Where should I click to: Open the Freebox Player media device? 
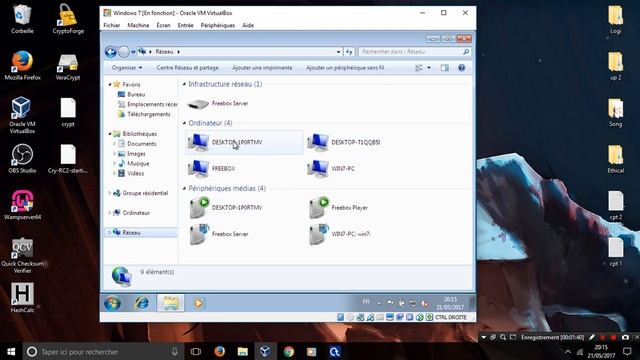[x=339, y=207]
